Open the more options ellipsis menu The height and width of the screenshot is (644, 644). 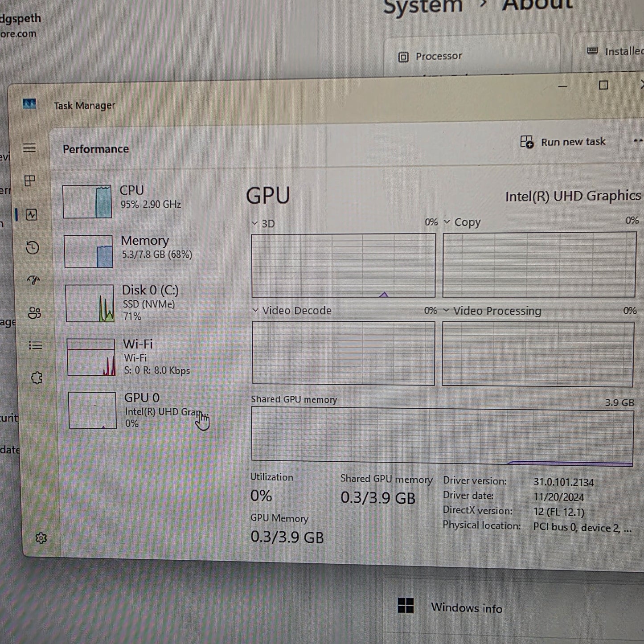[x=638, y=141]
